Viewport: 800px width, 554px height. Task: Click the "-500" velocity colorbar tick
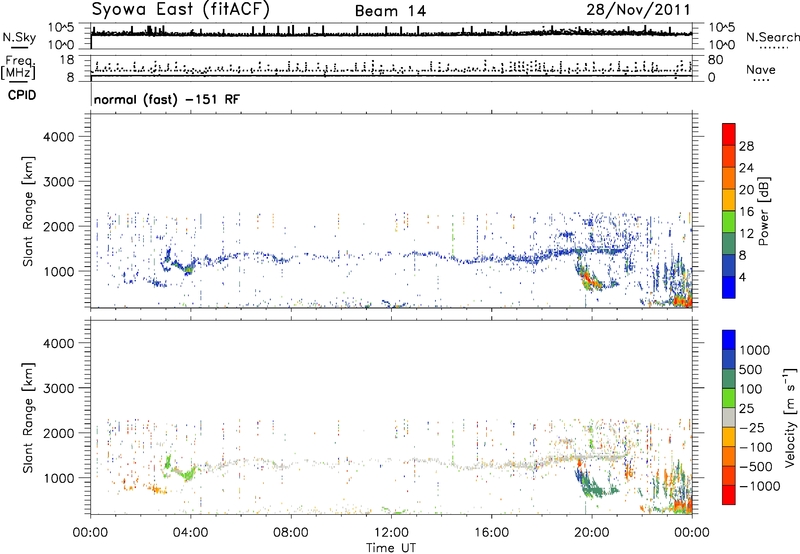coord(756,466)
